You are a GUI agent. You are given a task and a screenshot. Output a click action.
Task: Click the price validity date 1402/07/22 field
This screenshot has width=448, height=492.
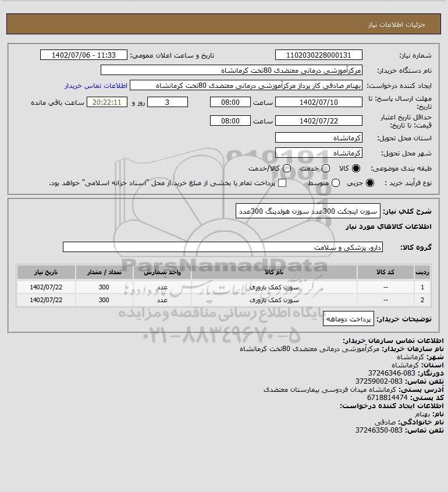318,121
